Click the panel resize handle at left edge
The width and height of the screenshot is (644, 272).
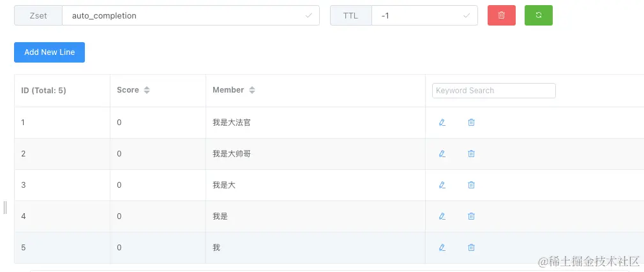click(x=5, y=208)
